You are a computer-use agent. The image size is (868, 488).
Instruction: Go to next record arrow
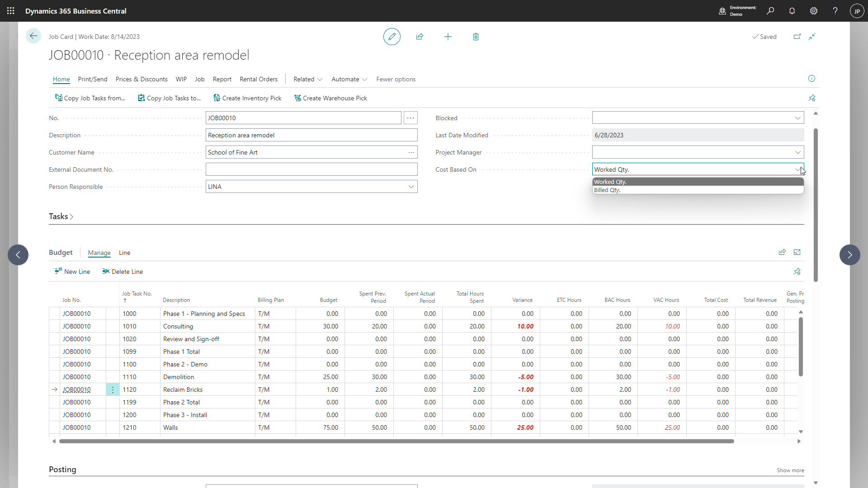pyautogui.click(x=850, y=255)
